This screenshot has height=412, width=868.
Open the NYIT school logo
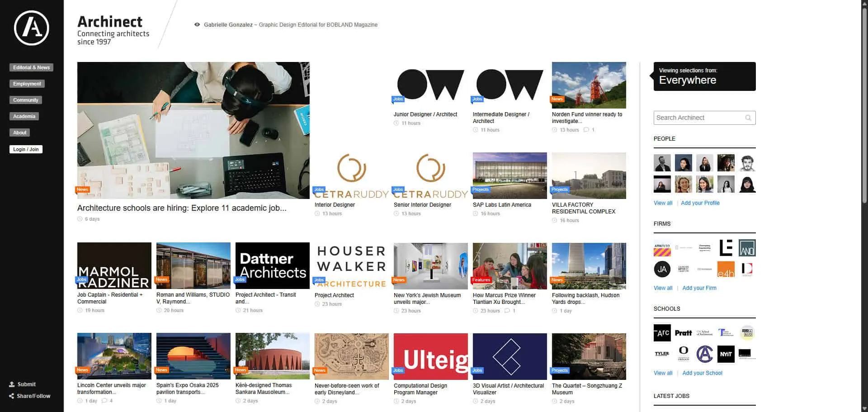click(726, 354)
